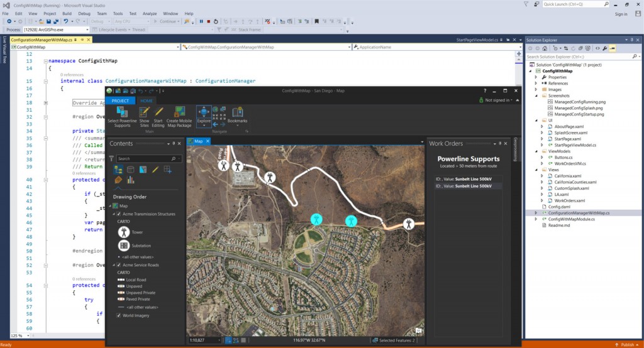This screenshot has width=644, height=348.
Task: Click Solution Explorer Properties wrench icon
Action: [605, 48]
